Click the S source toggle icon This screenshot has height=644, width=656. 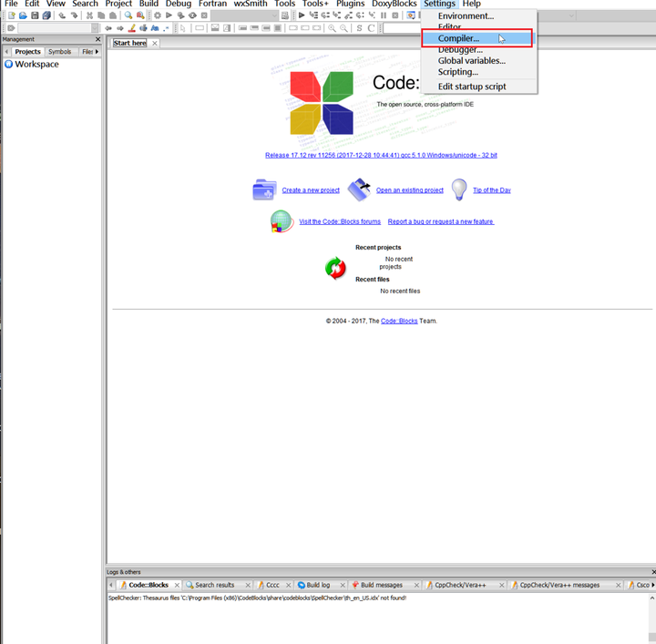point(359,28)
